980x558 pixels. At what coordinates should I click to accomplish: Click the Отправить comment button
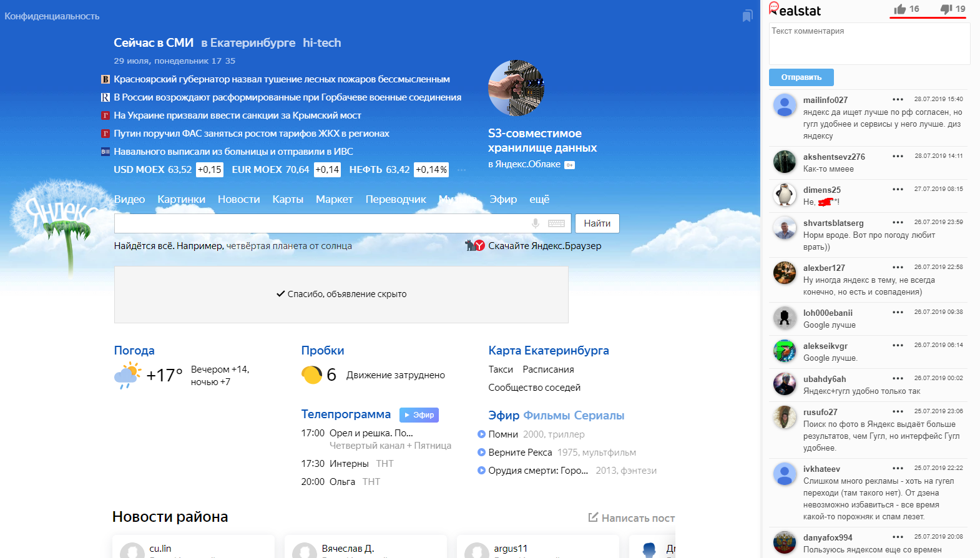point(801,77)
